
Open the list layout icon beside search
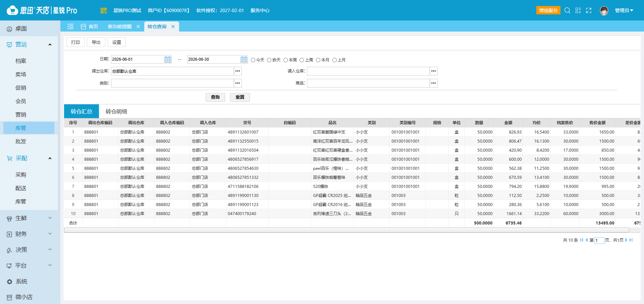tap(578, 10)
